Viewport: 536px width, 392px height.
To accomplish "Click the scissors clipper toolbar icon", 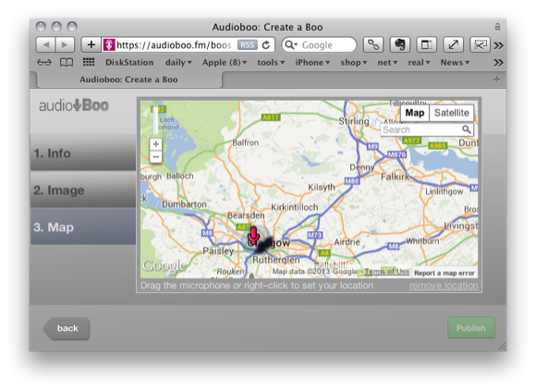I will point(480,44).
